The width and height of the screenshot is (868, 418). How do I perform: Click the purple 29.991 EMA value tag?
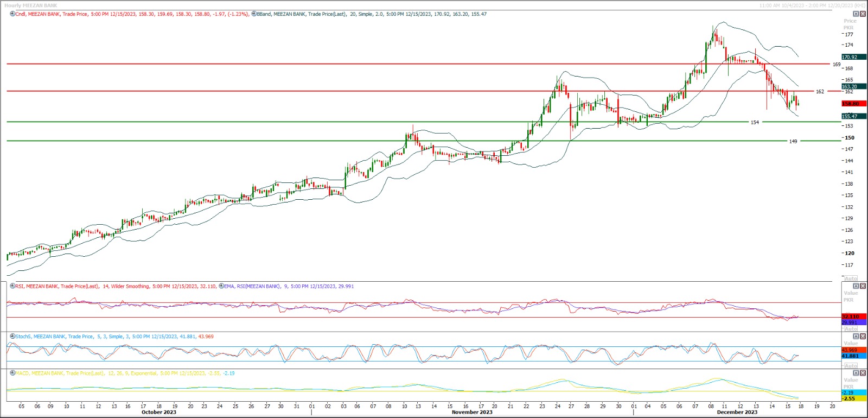pyautogui.click(x=854, y=322)
